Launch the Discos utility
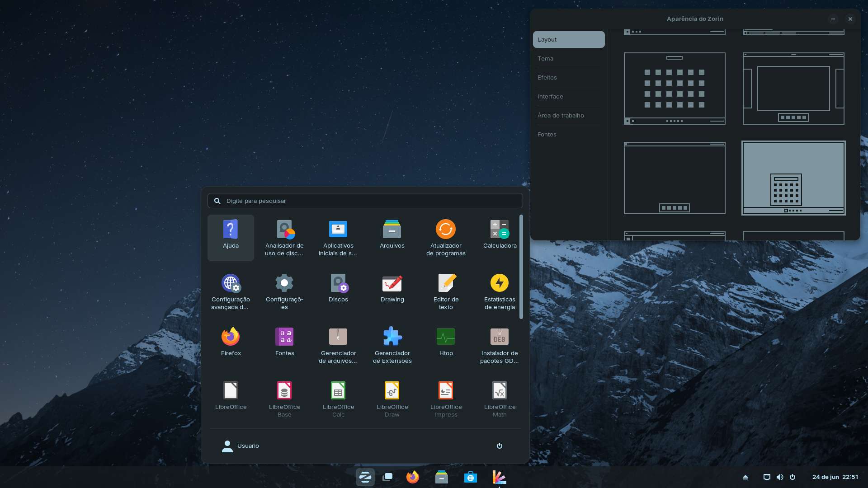Viewport: 868px width, 488px height. [338, 291]
